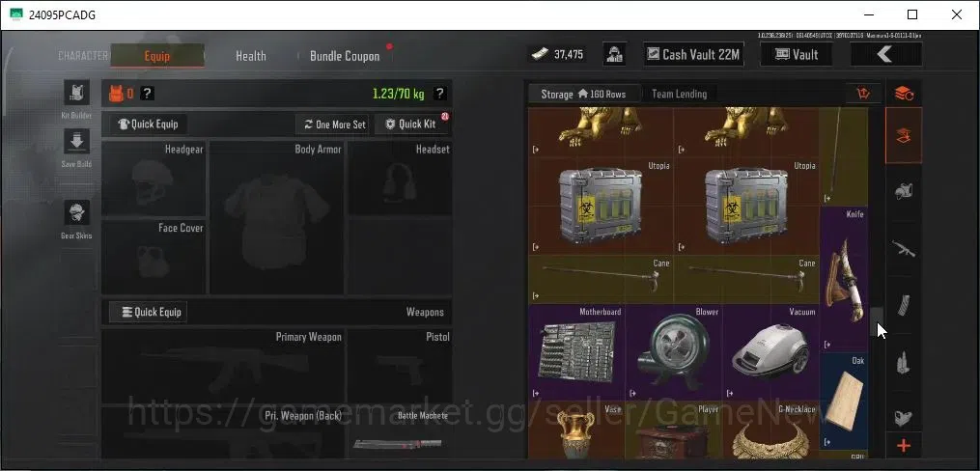Click One More Set button
This screenshot has height=471, width=980.
(x=332, y=124)
